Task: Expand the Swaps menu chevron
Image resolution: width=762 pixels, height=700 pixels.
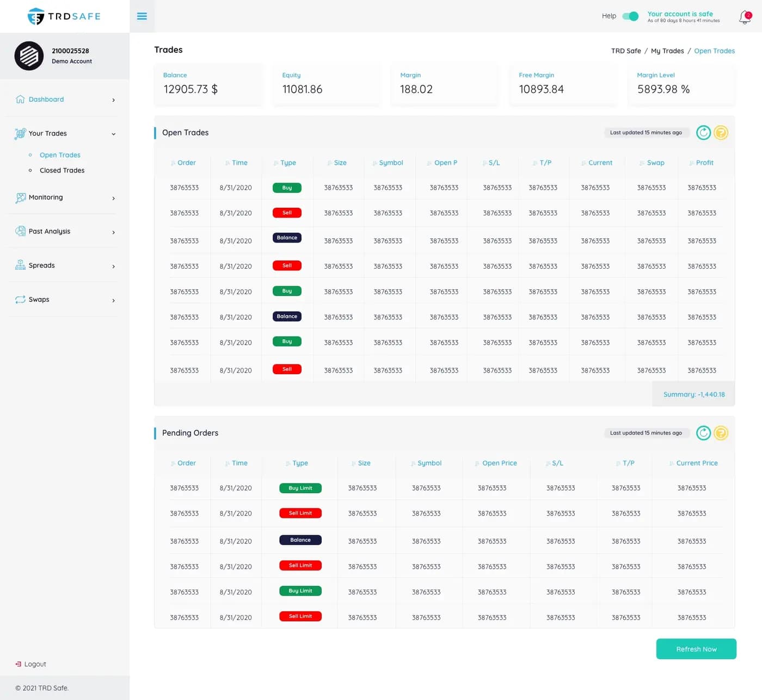Action: point(113,300)
